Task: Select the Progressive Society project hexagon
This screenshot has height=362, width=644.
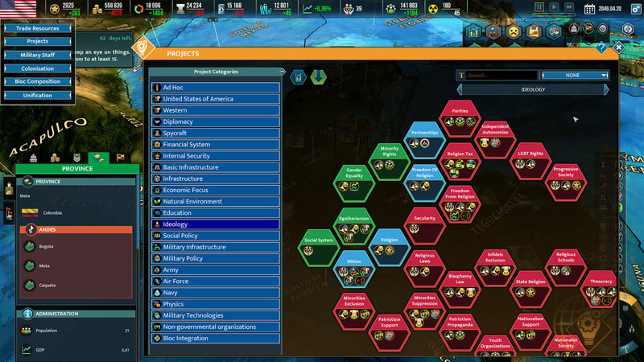Action: (566, 183)
